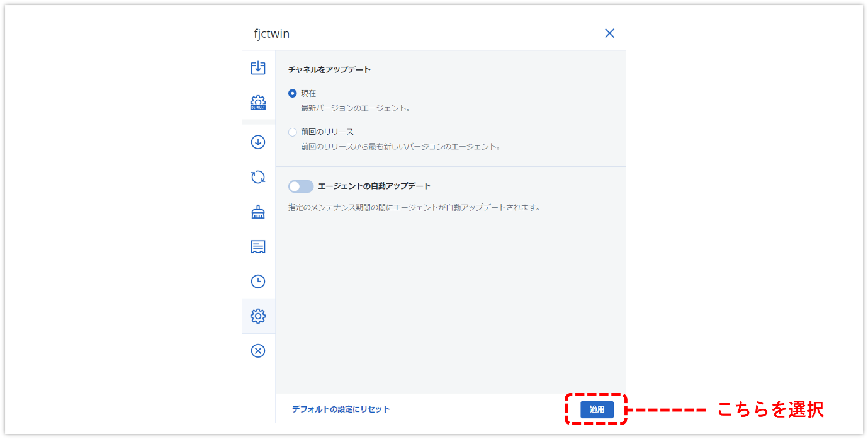The image size is (868, 439).
Task: Click the チャネルをアップデート section heading
Action: point(329,70)
